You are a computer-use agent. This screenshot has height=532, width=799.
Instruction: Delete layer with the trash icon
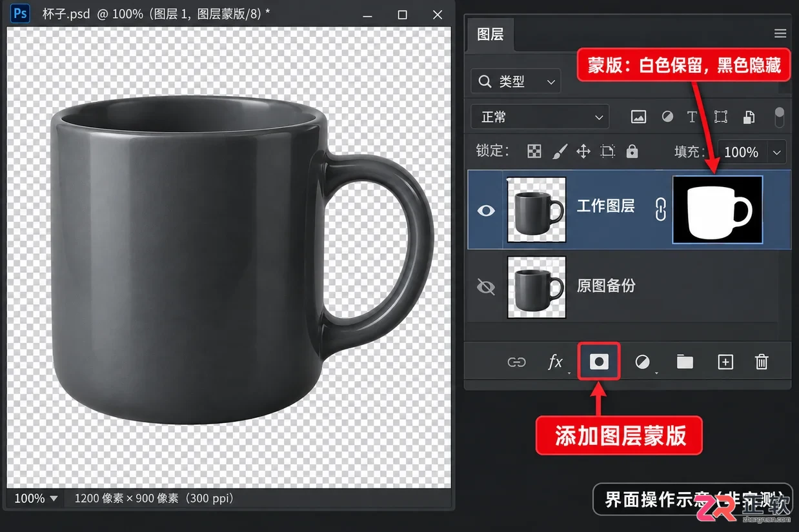click(x=762, y=362)
